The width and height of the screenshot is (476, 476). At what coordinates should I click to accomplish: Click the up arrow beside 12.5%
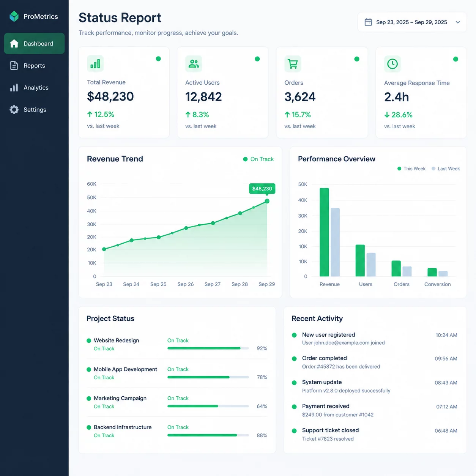(90, 114)
